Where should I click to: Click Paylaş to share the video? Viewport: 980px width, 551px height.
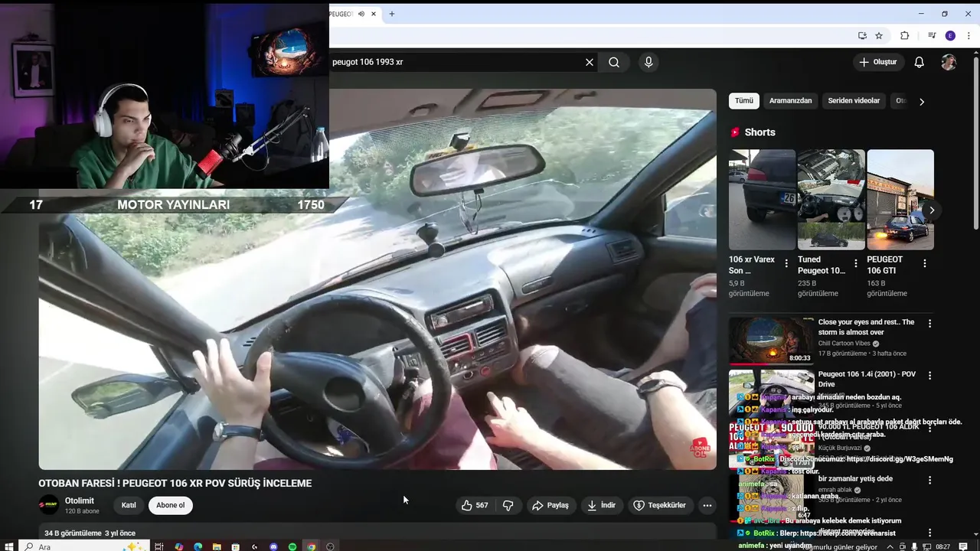click(550, 505)
